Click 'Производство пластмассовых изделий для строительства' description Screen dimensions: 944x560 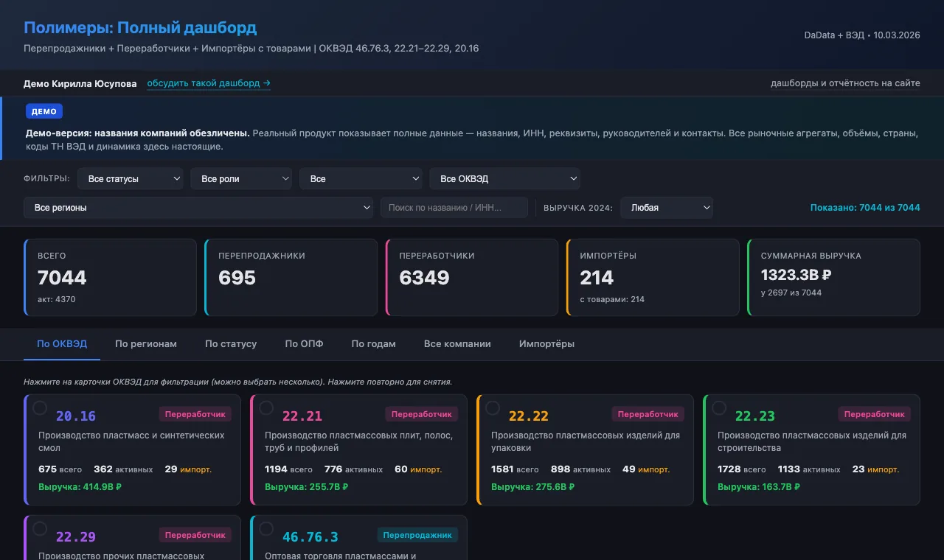pyautogui.click(x=812, y=441)
